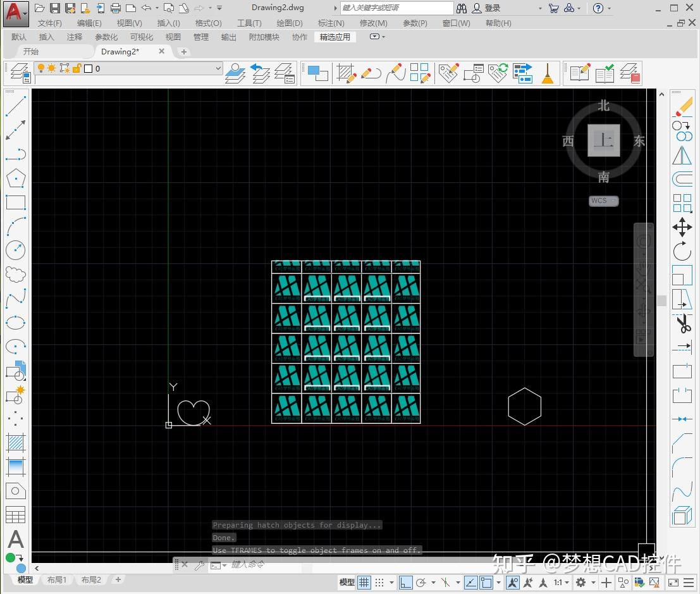Select the Revision Cloud tool

(15, 274)
